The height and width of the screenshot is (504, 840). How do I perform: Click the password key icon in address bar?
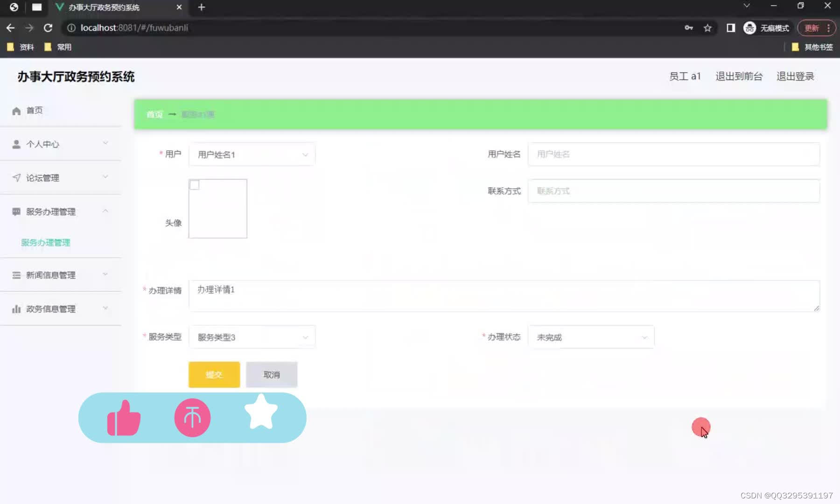(x=689, y=28)
